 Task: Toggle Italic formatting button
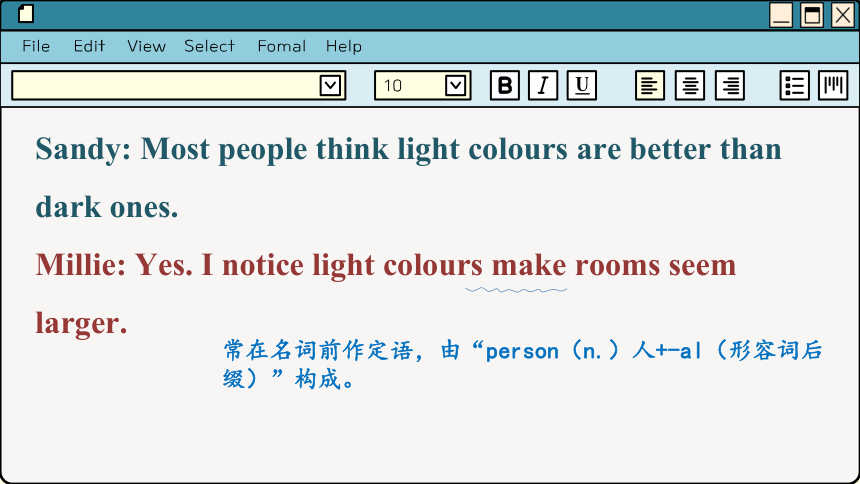[543, 85]
